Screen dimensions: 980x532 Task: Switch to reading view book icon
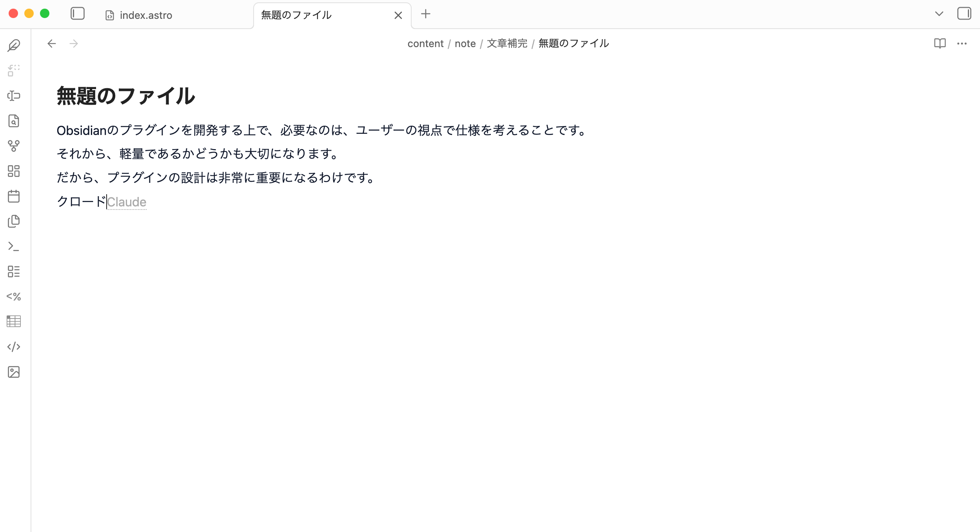click(940, 44)
